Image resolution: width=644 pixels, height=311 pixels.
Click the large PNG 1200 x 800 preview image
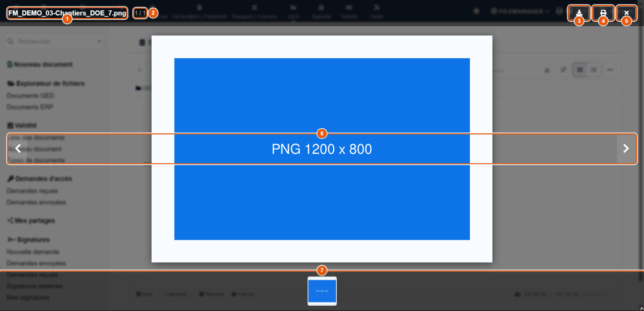[x=322, y=149]
